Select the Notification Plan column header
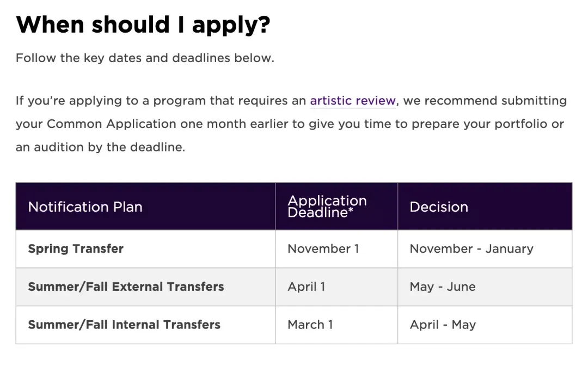Image resolution: width=588 pixels, height=366 pixels. tap(85, 207)
